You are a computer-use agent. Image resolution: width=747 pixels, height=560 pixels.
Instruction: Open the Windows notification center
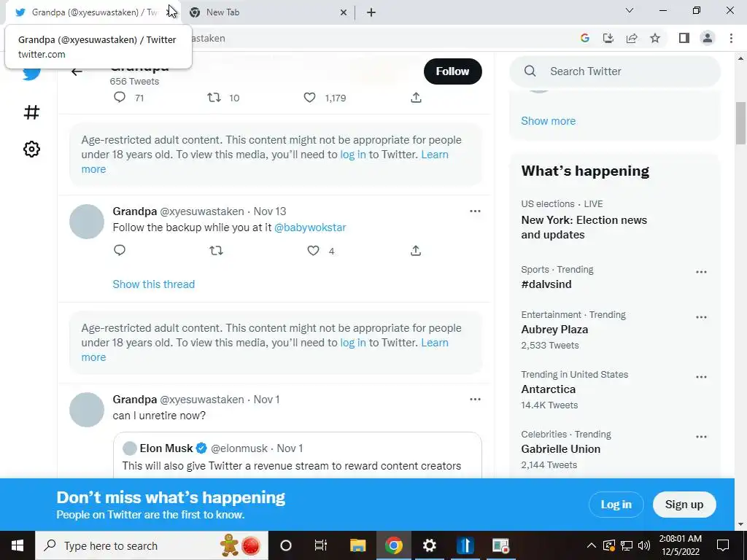click(x=723, y=545)
